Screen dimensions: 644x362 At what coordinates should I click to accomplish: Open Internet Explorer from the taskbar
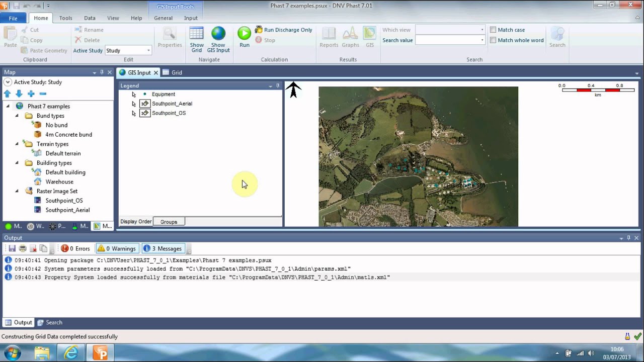coord(71,353)
